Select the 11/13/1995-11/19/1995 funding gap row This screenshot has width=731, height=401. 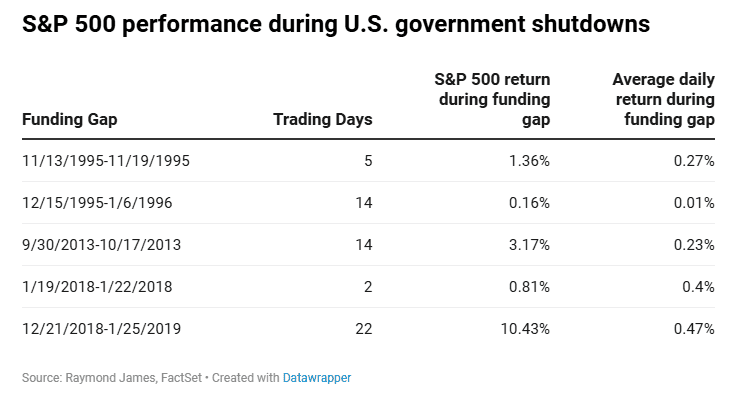pos(105,160)
